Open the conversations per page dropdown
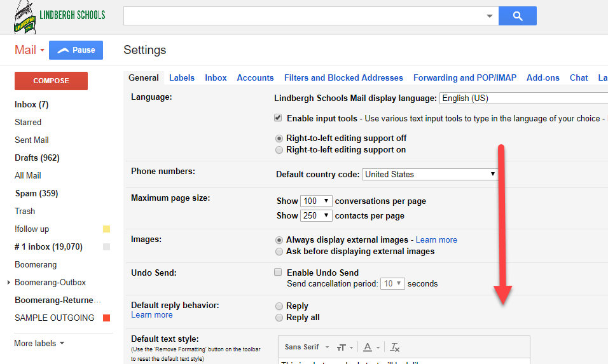Screen dimensions: 608x364 click(316, 201)
